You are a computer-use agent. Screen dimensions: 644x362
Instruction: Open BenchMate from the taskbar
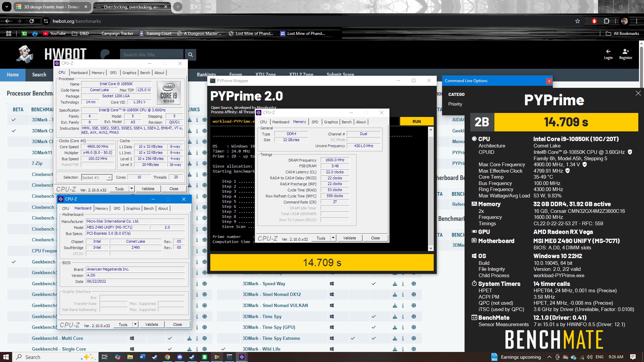217,357
